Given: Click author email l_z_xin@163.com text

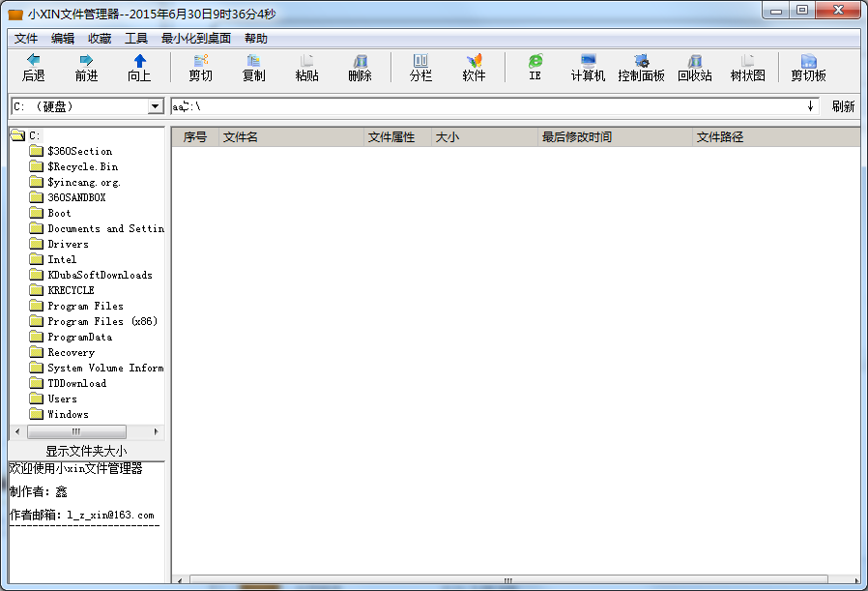Looking at the screenshot, I should tap(111, 516).
